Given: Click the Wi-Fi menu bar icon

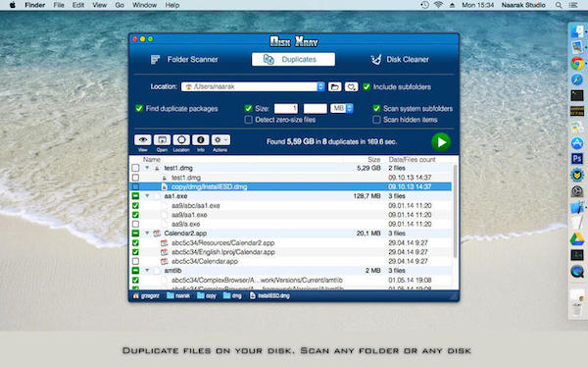Looking at the screenshot, I should [x=438, y=5].
